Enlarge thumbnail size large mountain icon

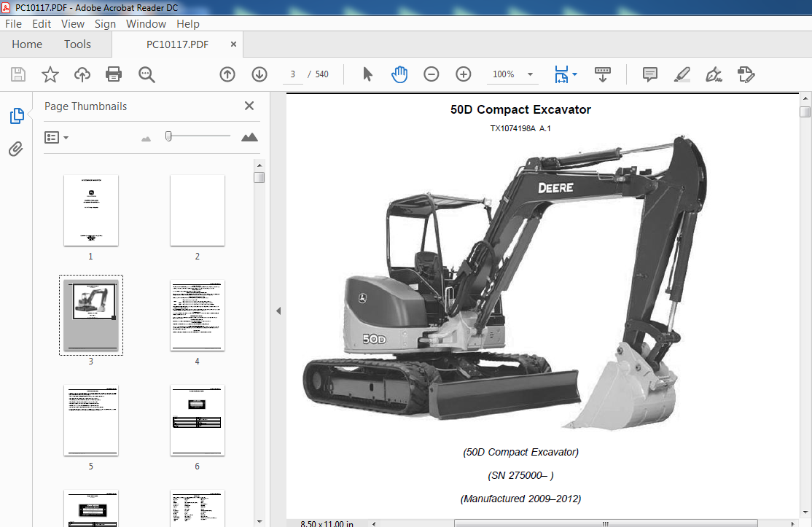(x=249, y=137)
